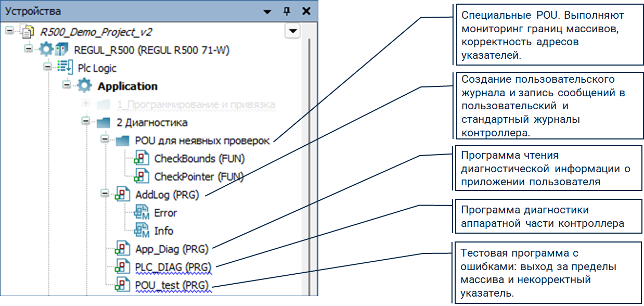The height and width of the screenshot is (306, 644).
Task: Click the AddLog program icon
Action: [x=122, y=195]
